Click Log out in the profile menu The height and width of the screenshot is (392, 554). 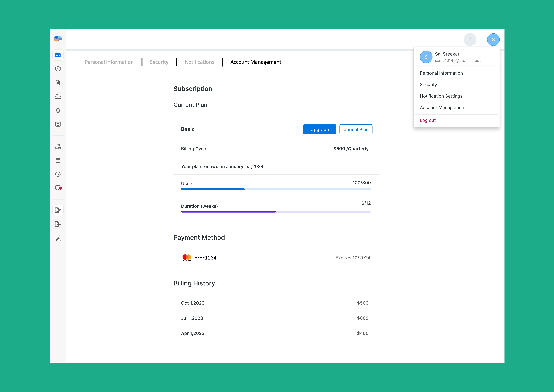pyautogui.click(x=428, y=120)
